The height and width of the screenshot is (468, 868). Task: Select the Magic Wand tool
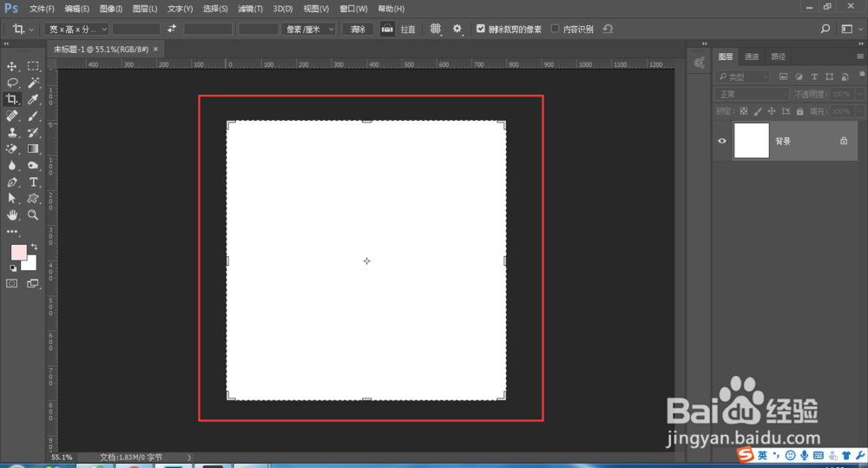33,83
